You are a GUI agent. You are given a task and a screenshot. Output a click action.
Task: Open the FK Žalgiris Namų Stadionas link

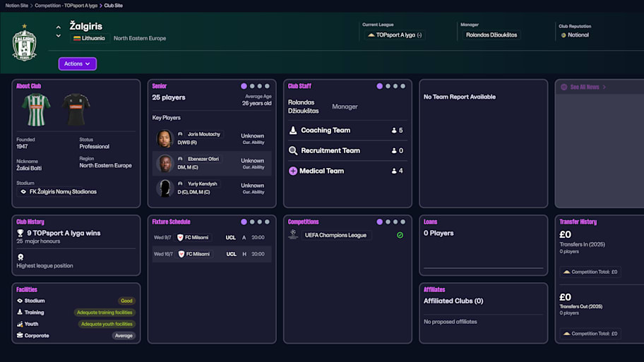[63, 192]
